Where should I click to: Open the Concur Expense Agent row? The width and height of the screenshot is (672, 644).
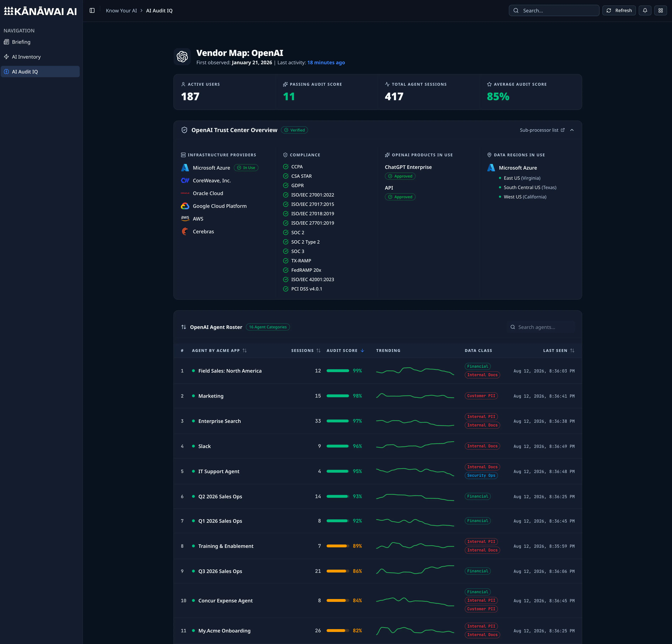377,600
